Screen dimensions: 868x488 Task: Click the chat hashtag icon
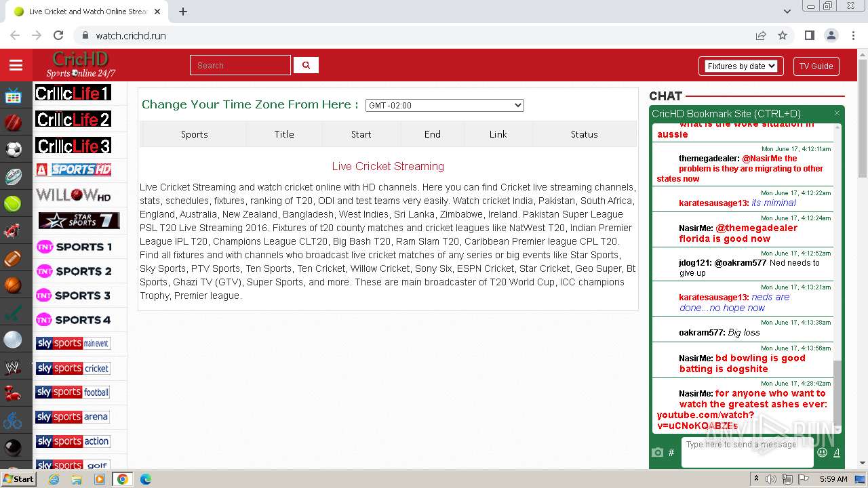pyautogui.click(x=671, y=452)
